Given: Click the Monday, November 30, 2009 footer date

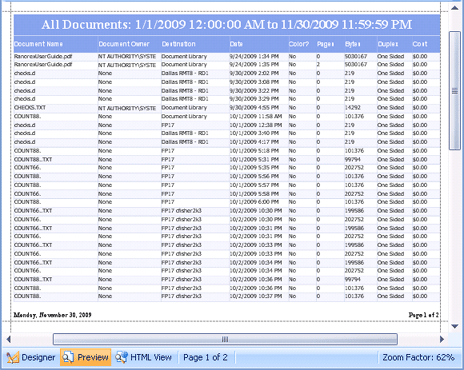Looking at the screenshot, I should click(53, 315).
